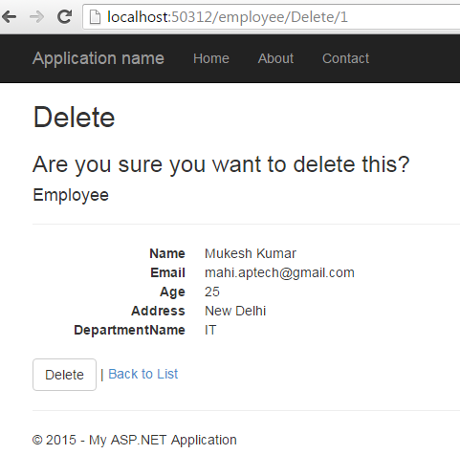Click the browser back arrow icon
This screenshot has width=460, height=476.
pyautogui.click(x=9, y=17)
